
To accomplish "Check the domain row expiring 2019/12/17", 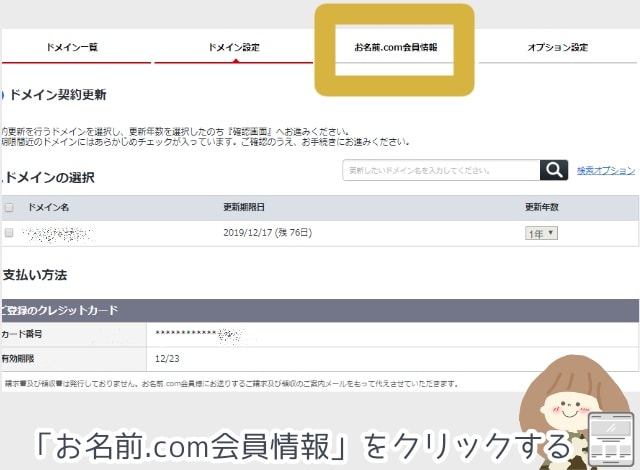I will coord(9,233).
